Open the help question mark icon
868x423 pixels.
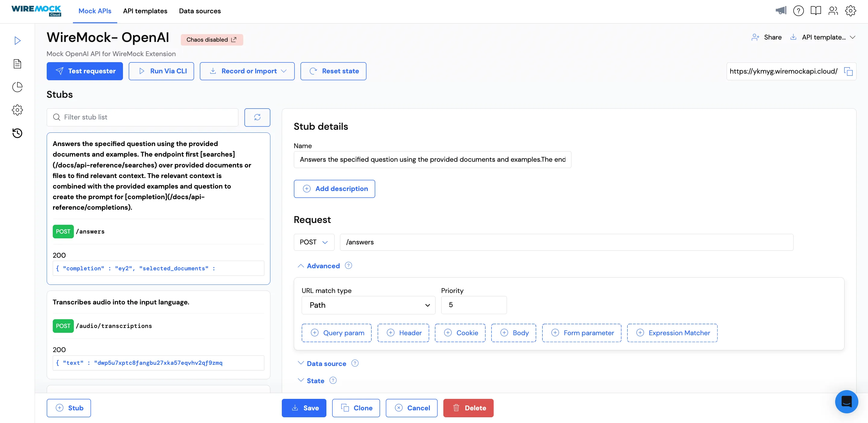(x=798, y=11)
